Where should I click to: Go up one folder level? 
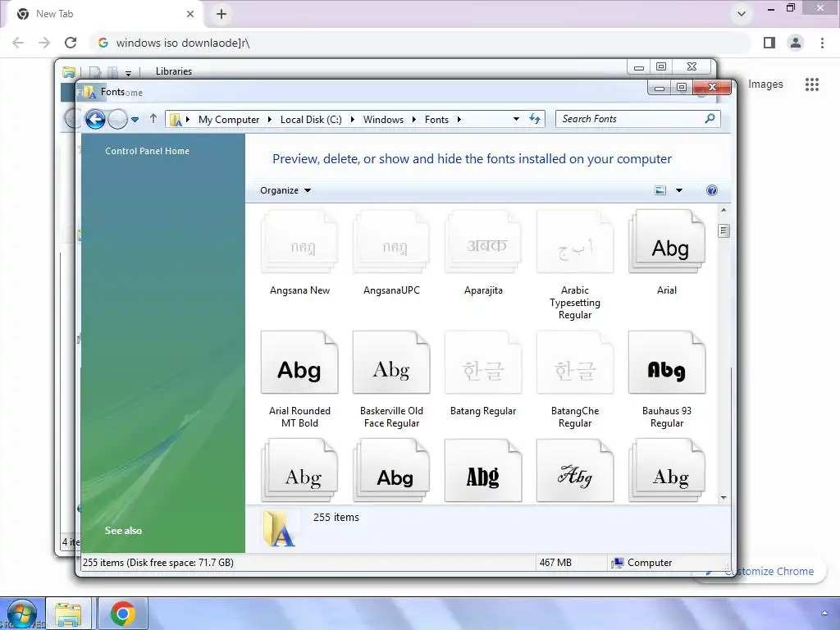[x=153, y=118]
